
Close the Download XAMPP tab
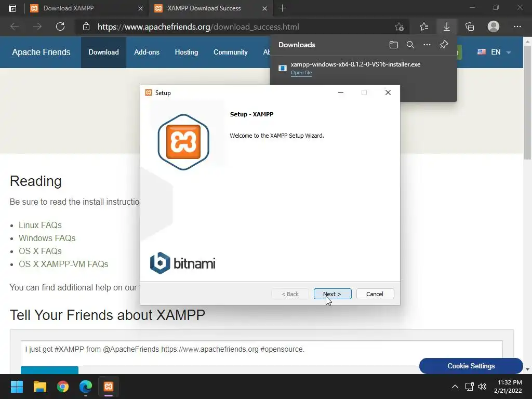coord(140,8)
